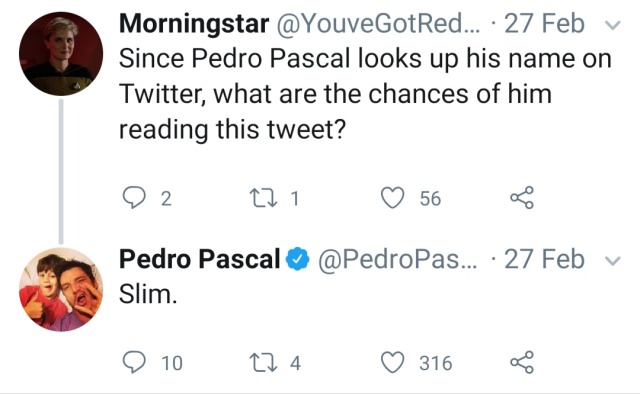
Task: Open Morningstar's profile picture
Action: 61,53
